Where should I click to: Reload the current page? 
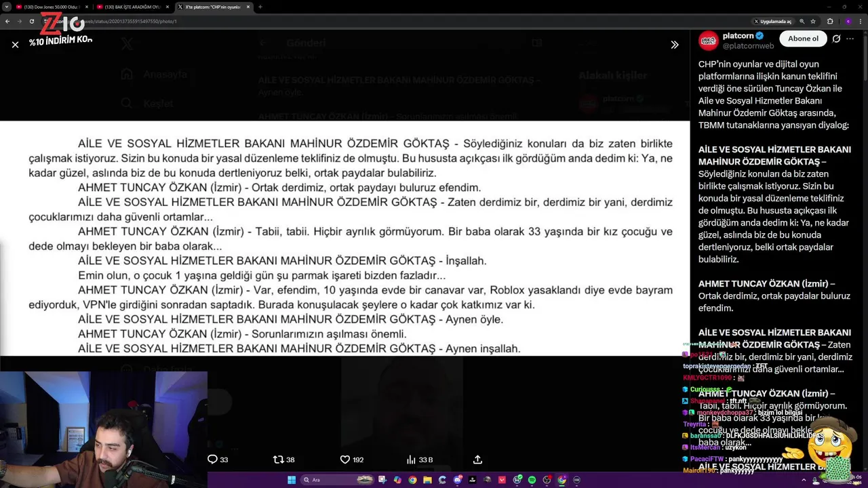click(31, 21)
